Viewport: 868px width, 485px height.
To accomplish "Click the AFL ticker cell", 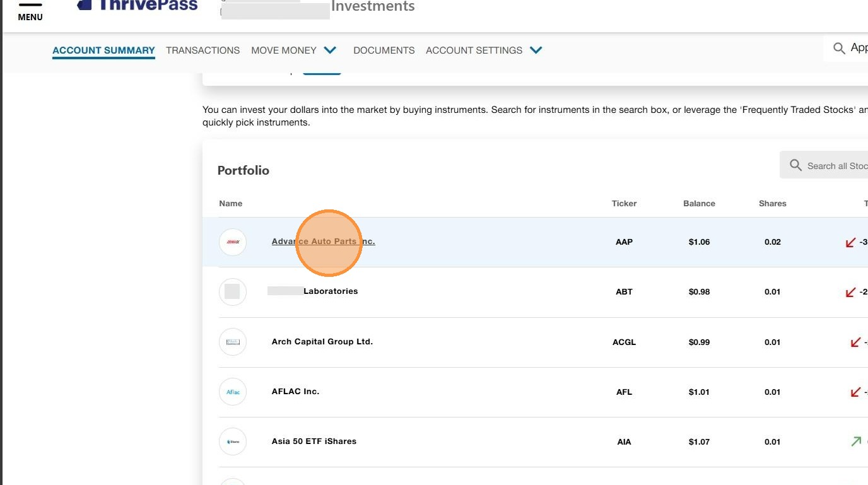I will tap(624, 392).
